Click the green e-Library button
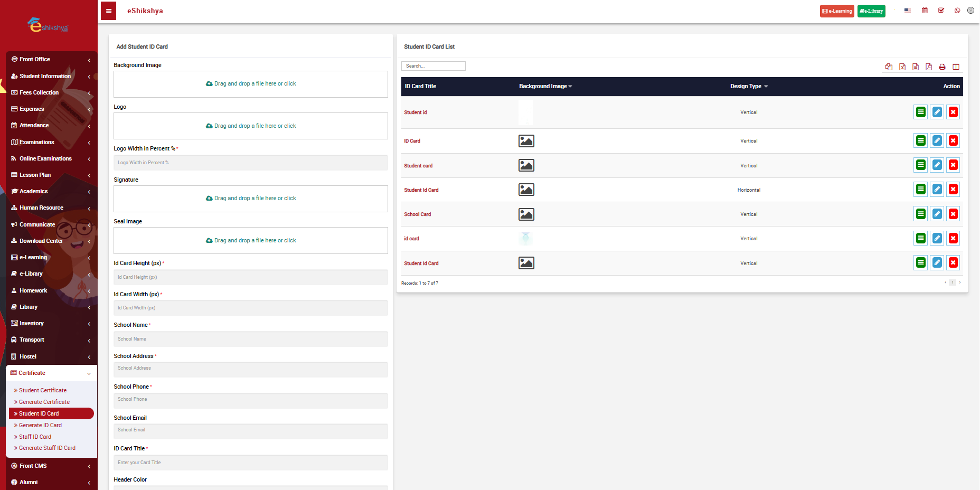The height and width of the screenshot is (490, 980). (871, 11)
